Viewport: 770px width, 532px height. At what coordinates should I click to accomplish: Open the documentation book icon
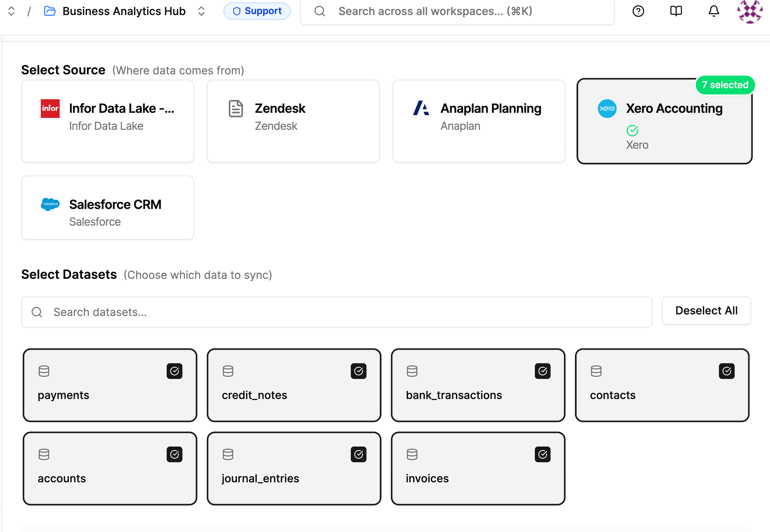click(676, 11)
